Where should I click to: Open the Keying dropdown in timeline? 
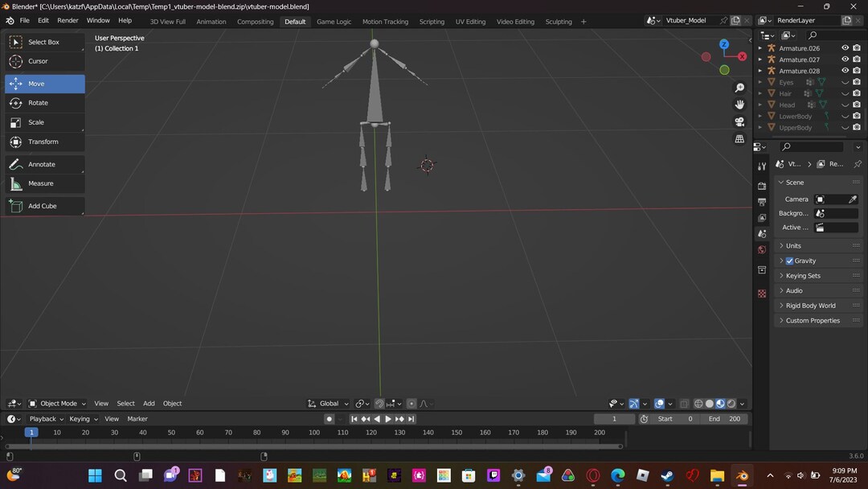point(83,419)
